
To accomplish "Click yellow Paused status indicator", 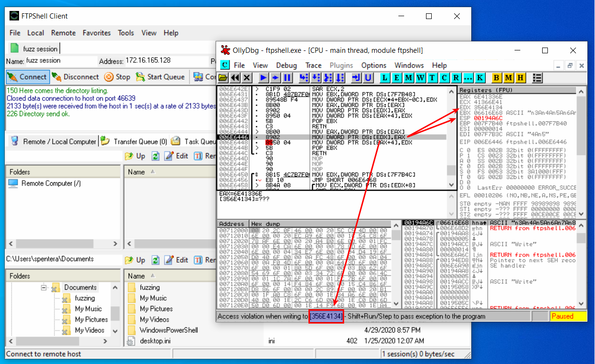I will pos(569,316).
